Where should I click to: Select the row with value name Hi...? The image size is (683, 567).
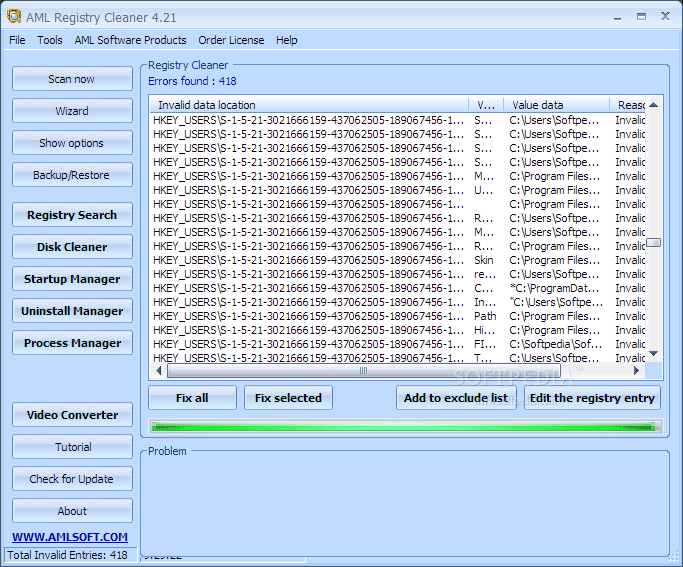(398, 330)
